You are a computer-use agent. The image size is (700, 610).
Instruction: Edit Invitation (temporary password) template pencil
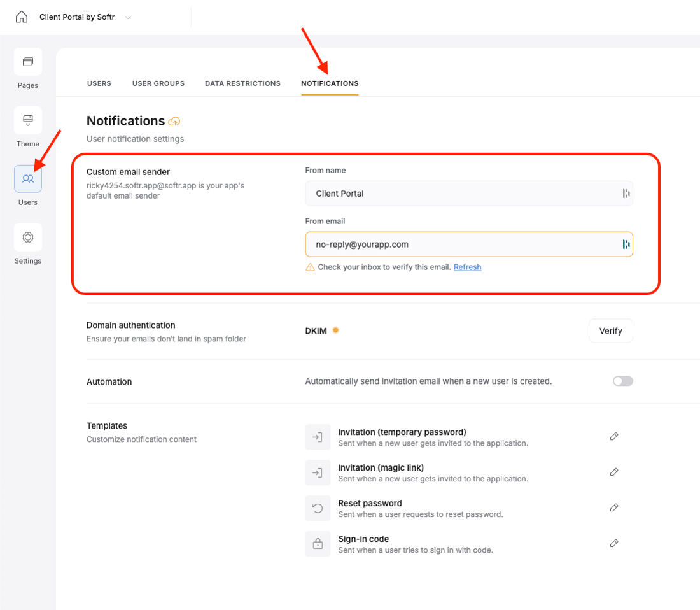pos(614,436)
